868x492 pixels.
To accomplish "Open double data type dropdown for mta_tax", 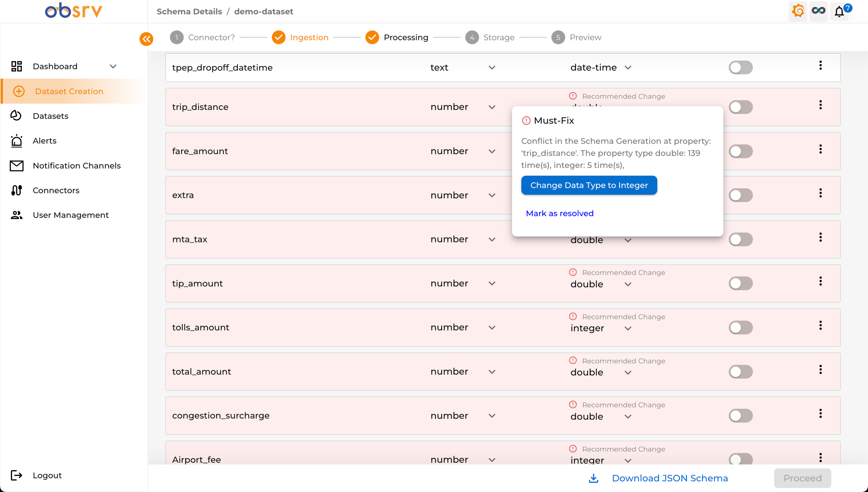I will [601, 240].
